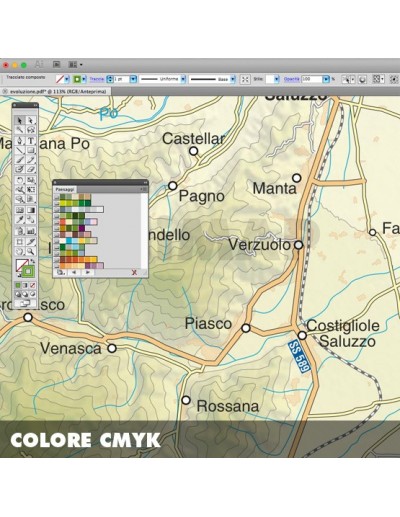Image resolution: width=400 pixels, height=517 pixels.
Task: Activate the green stroke box in tools panel
Action: coord(28,271)
